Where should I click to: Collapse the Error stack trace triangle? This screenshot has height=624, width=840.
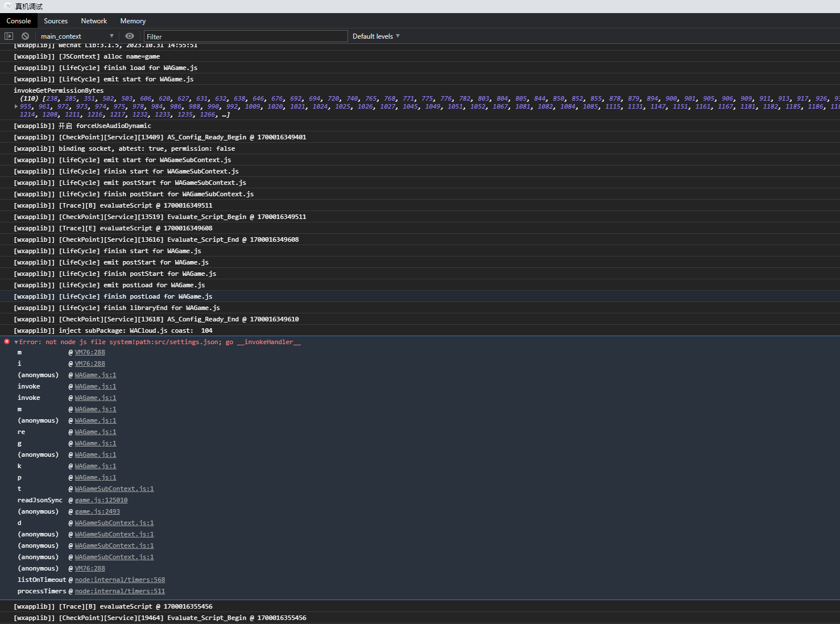tap(16, 342)
